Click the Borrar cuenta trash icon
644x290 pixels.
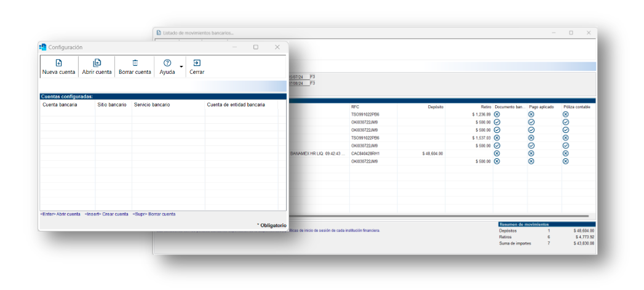click(135, 63)
